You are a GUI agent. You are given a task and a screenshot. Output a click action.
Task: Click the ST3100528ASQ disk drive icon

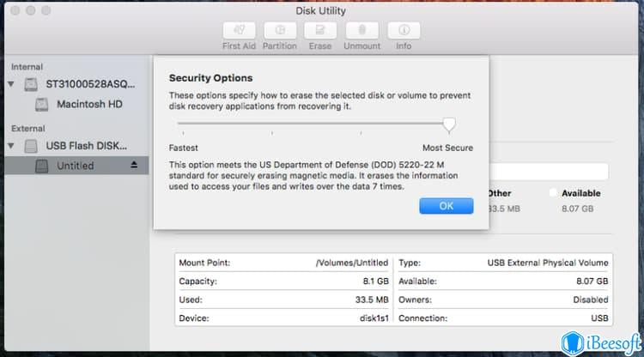click(31, 85)
